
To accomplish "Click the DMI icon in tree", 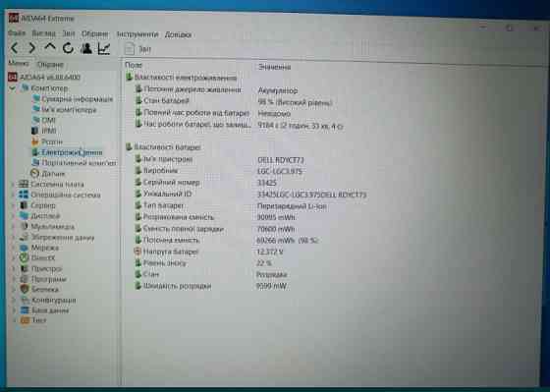I will [36, 120].
